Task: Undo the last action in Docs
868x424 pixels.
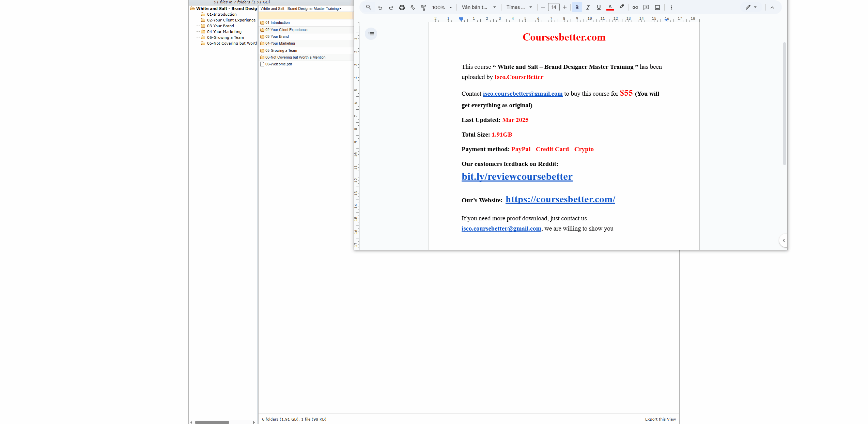Action: click(x=380, y=7)
